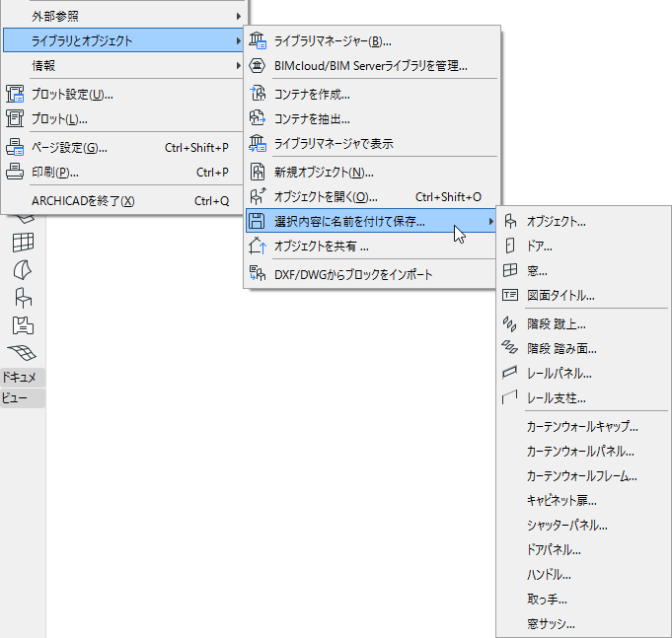Click the Library Manager building icon
The height and width of the screenshot is (638, 672).
[258, 40]
